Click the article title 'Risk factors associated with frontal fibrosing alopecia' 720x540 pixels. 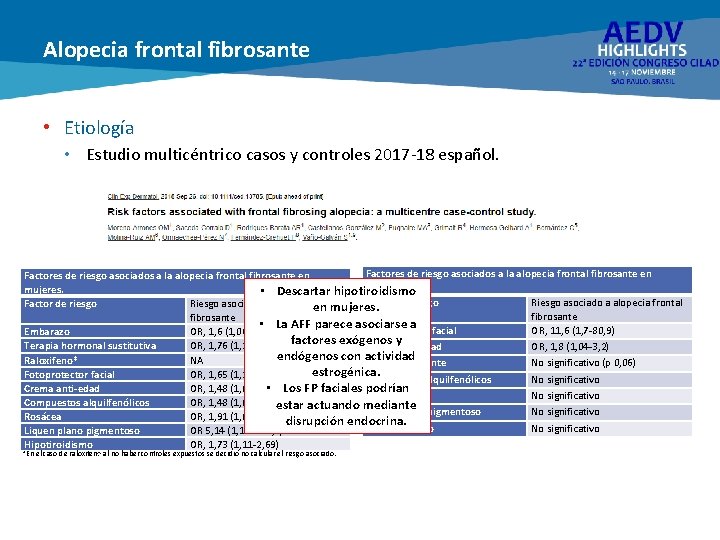321,212
